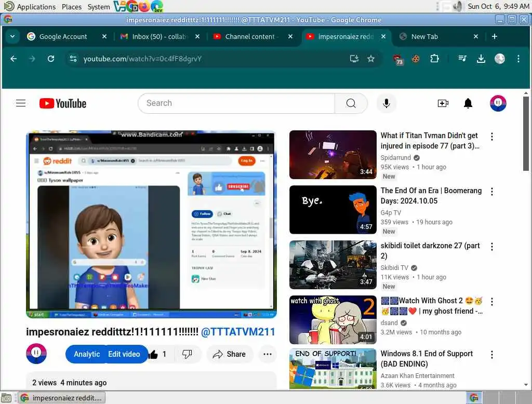Open the YouTube guide hamburger menu
The image size is (532, 404).
[x=21, y=103]
